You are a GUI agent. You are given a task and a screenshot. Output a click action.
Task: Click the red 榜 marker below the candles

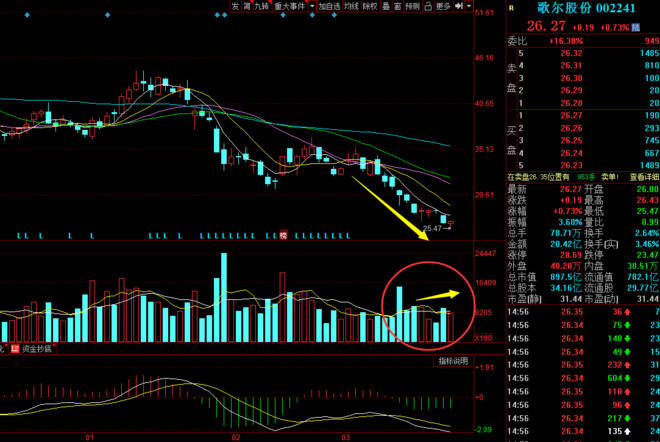[x=284, y=235]
